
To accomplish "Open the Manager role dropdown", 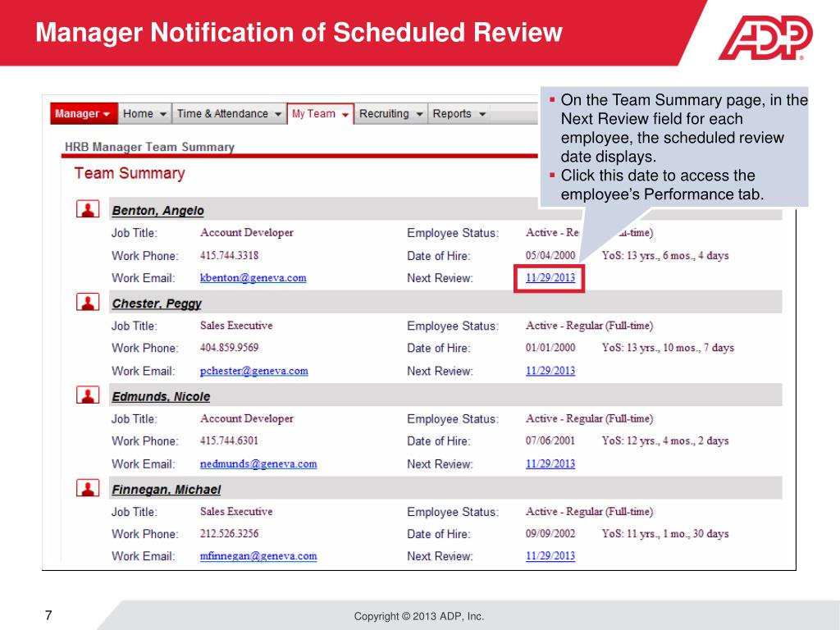I will pyautogui.click(x=84, y=113).
